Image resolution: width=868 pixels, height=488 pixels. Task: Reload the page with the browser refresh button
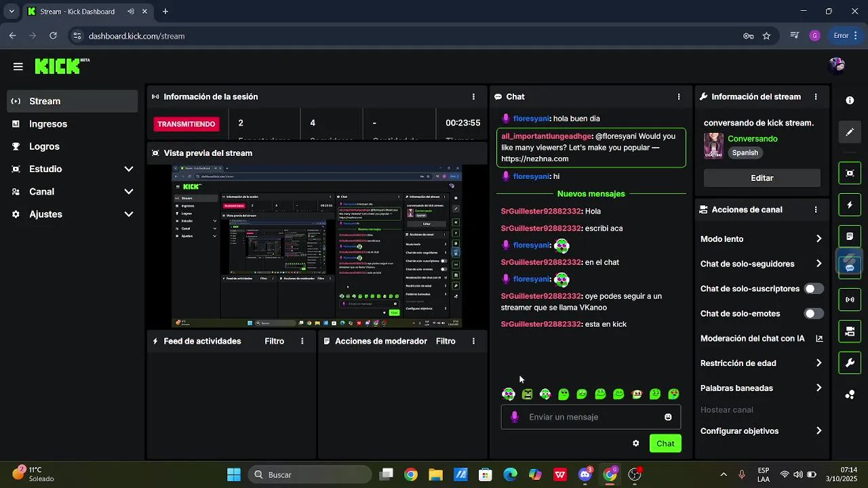(x=53, y=36)
